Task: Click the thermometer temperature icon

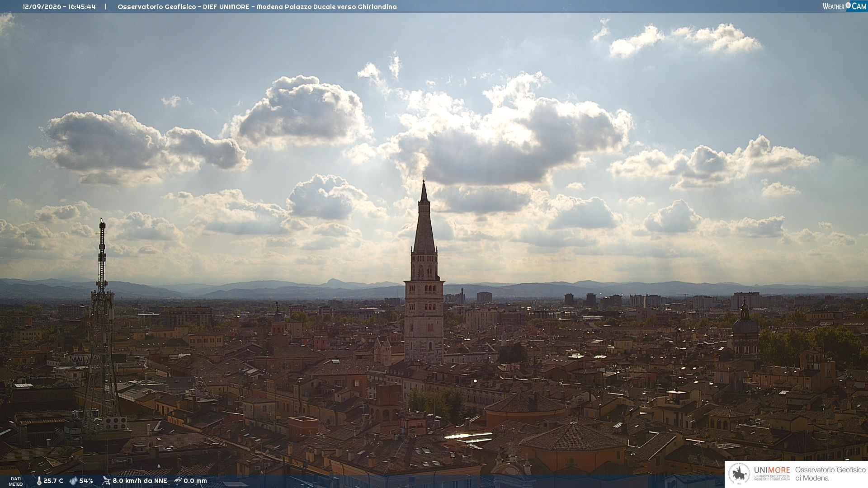Action: click(x=39, y=481)
